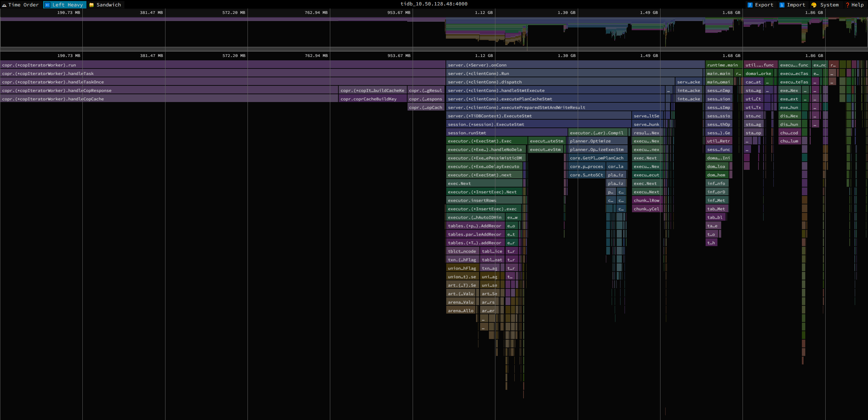Click the tidb_10.50.128.48:4000 profile title
Image resolution: width=868 pixels, height=420 pixels.
(x=434, y=4)
